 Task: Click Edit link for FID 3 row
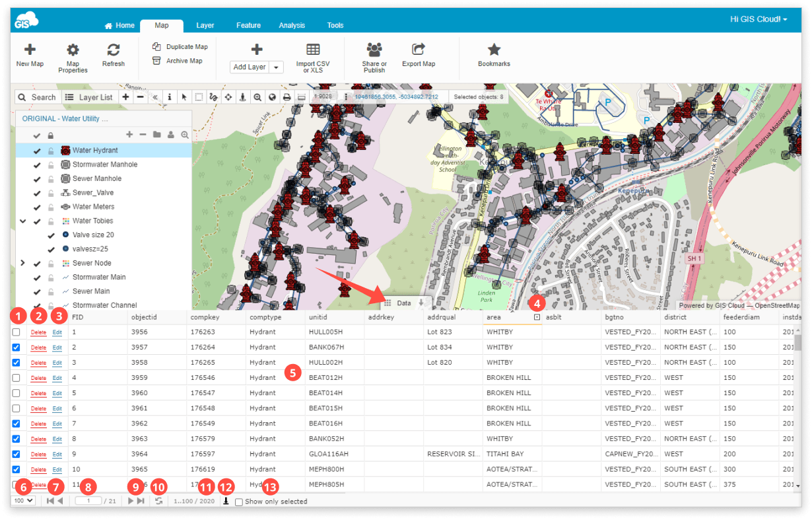[57, 363]
